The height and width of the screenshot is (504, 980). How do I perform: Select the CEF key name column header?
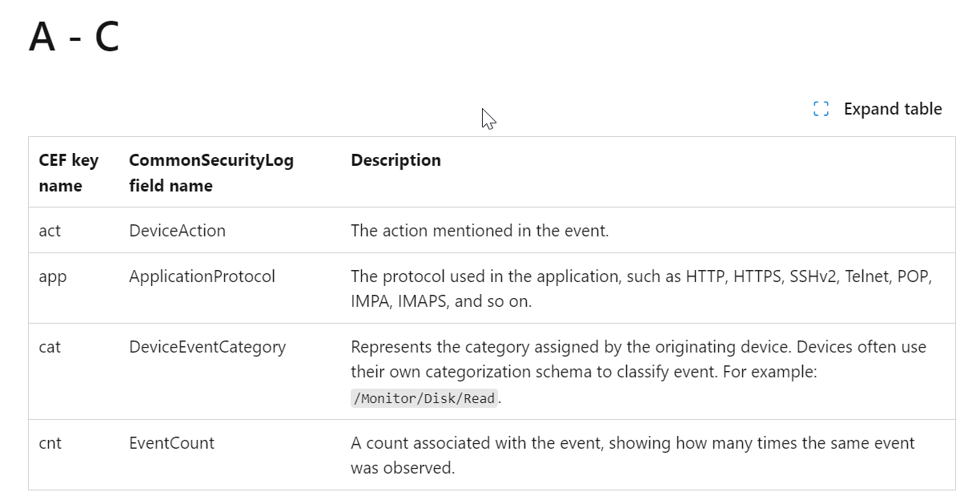(x=68, y=172)
